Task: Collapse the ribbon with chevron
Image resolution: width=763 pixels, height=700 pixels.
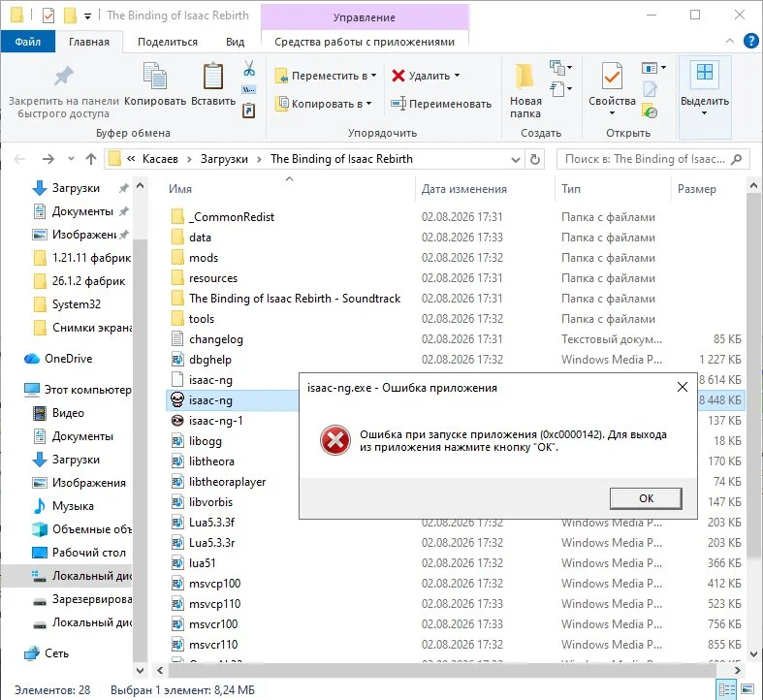Action: click(729, 42)
